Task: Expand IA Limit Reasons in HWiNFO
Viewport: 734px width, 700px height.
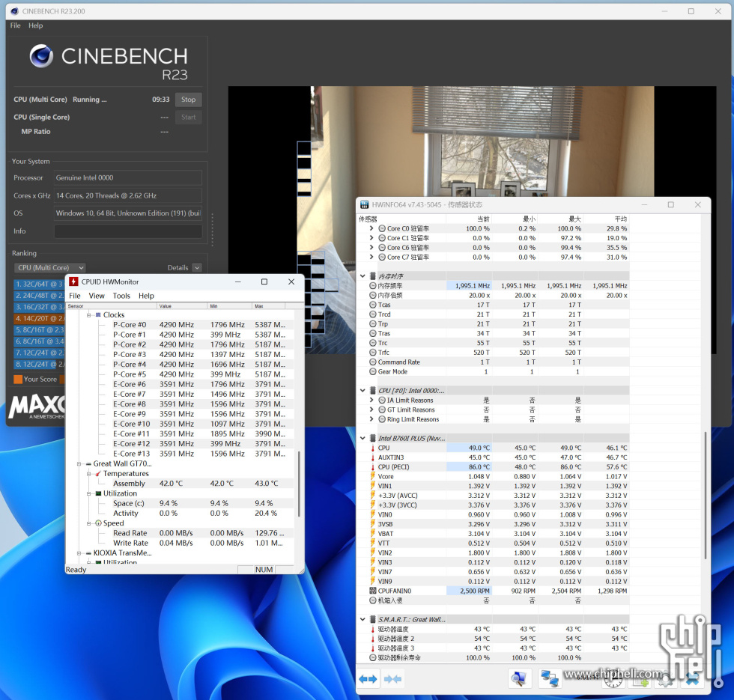Action: 371,401
